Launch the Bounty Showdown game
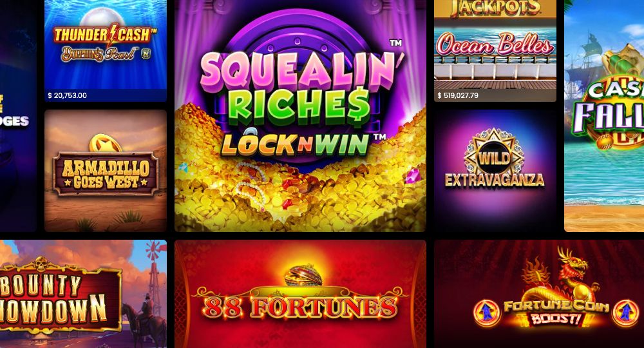 point(83,294)
